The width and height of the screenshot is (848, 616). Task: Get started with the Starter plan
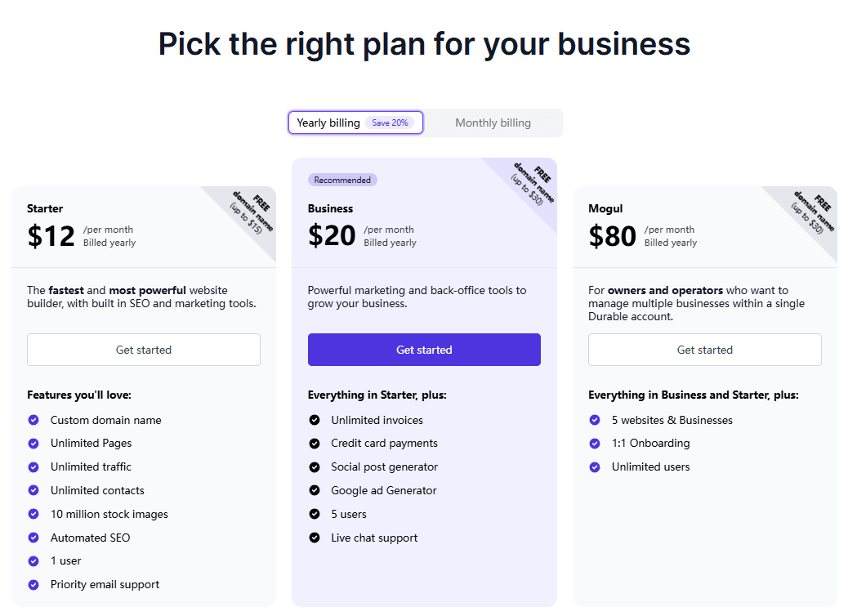[144, 350]
